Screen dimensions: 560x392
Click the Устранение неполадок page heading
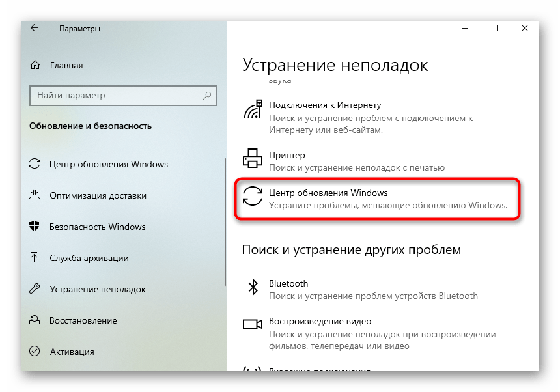click(x=335, y=65)
